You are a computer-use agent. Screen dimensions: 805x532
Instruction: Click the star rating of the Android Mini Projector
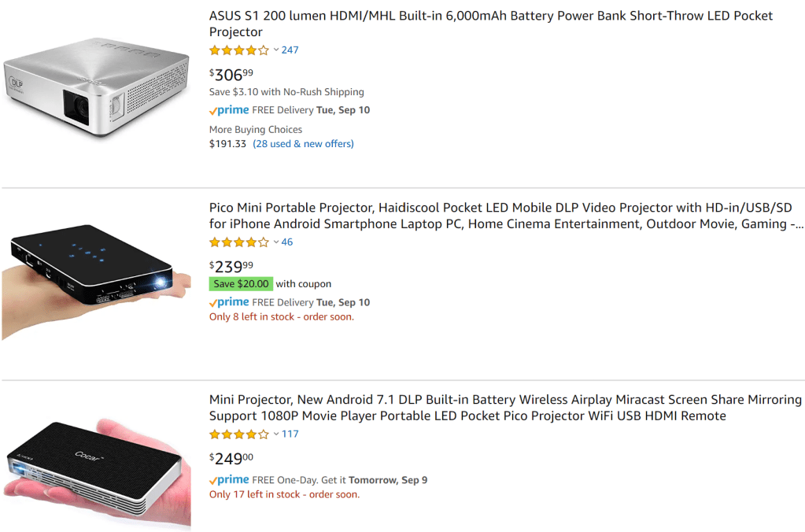click(x=238, y=434)
